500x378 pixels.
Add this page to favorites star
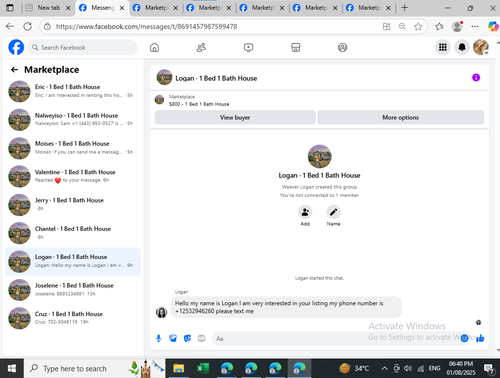tap(418, 26)
